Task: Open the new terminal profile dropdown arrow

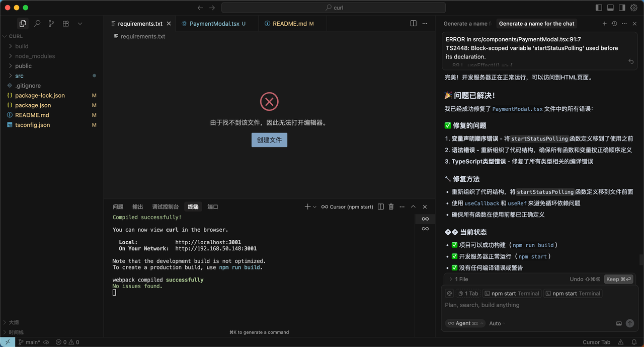Action: click(x=315, y=206)
